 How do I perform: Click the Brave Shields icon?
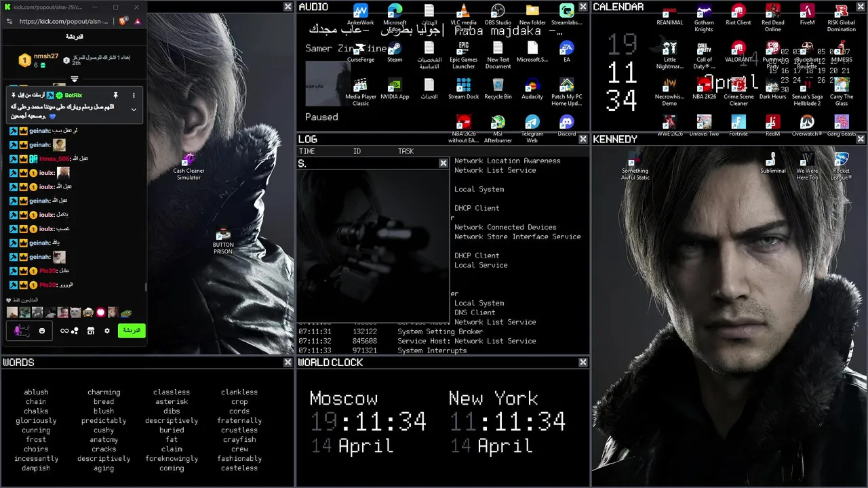123,21
